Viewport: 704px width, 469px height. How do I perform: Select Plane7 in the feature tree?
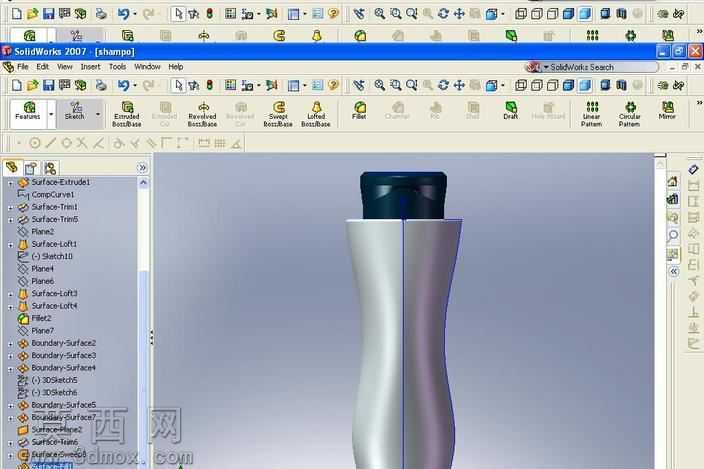coord(43,330)
